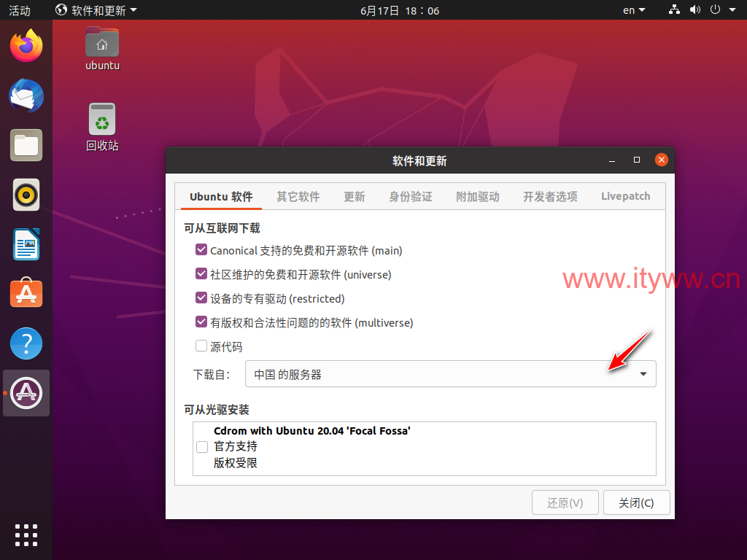Screen dimensions: 747x560
Task: Open volume icon in top bar
Action: 695,9
